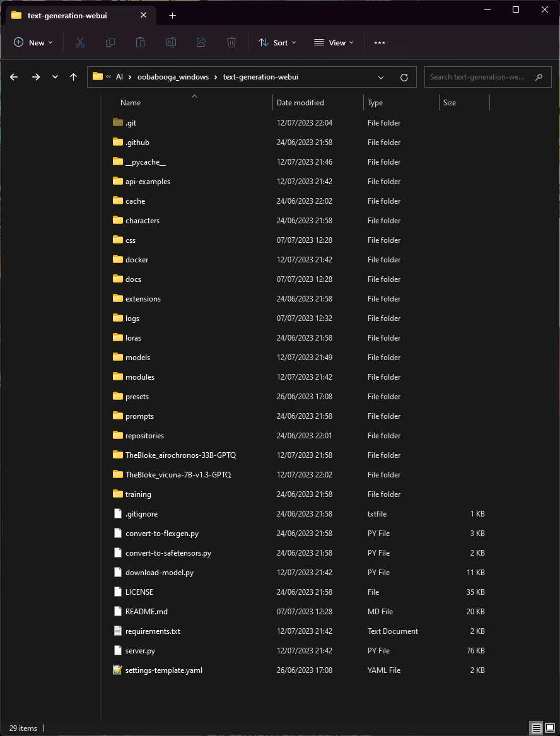This screenshot has height=736, width=560.
Task: Open the Sort options dropdown
Action: pyautogui.click(x=278, y=42)
